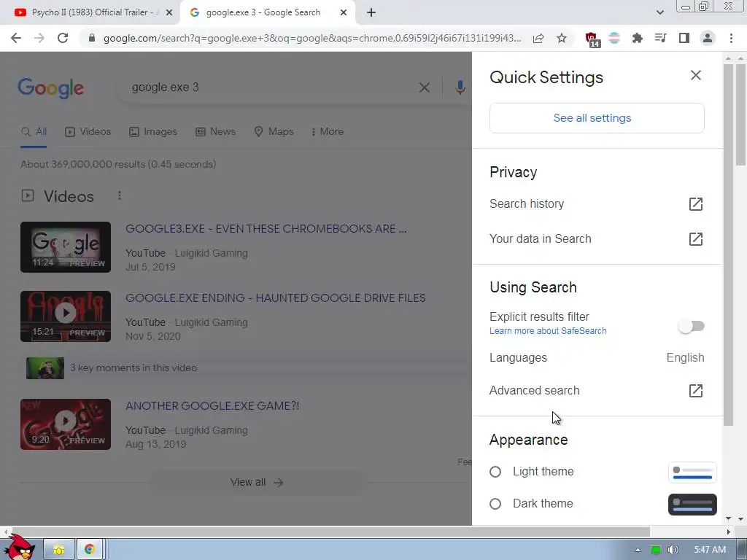Open Chrome three-dot menu
This screenshot has height=560, width=747.
coord(731,38)
